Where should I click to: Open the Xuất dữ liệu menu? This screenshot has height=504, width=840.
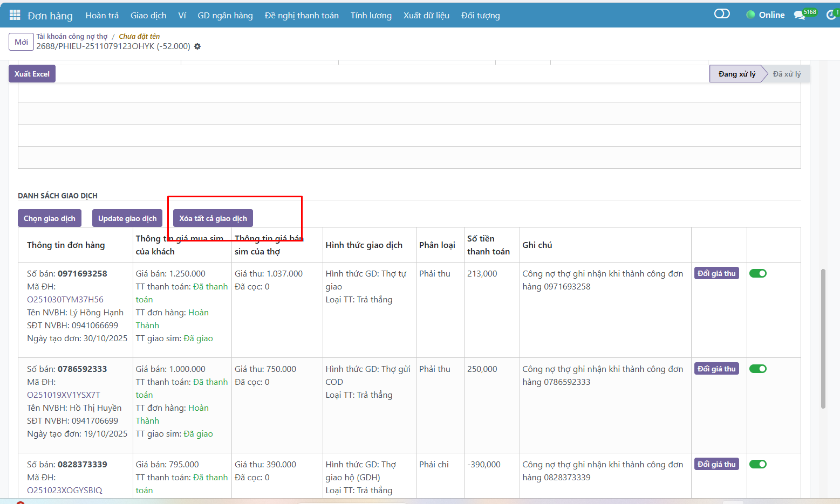tap(426, 16)
